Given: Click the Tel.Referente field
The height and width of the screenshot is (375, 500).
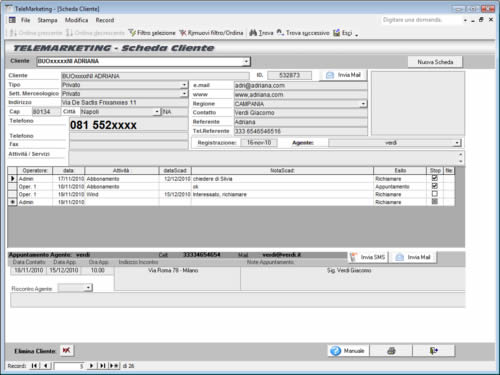Looking at the screenshot, I should [x=300, y=131].
